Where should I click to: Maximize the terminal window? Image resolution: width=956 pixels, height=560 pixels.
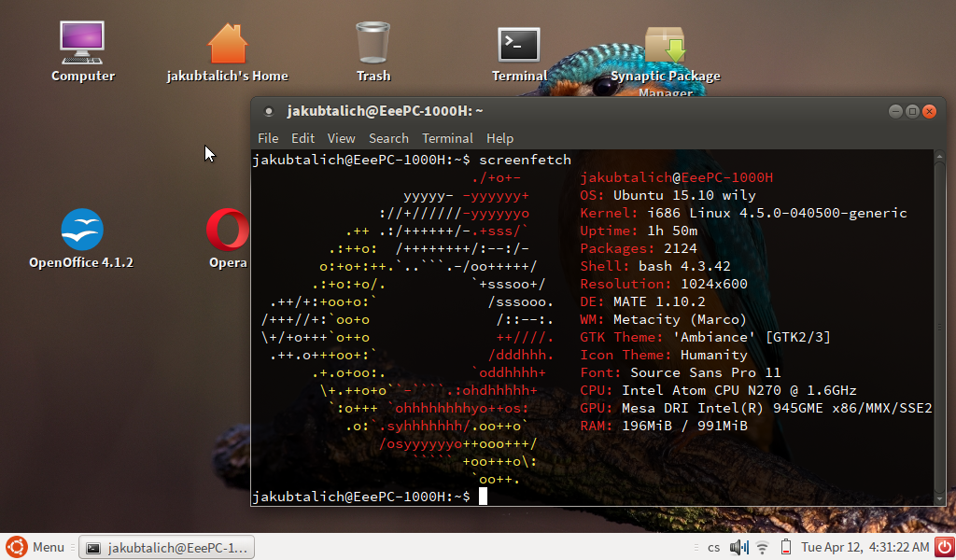tap(912, 111)
